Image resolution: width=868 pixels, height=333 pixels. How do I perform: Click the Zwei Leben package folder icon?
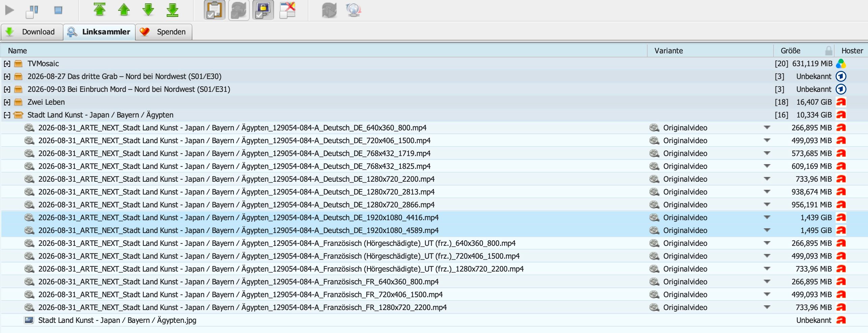(x=18, y=102)
